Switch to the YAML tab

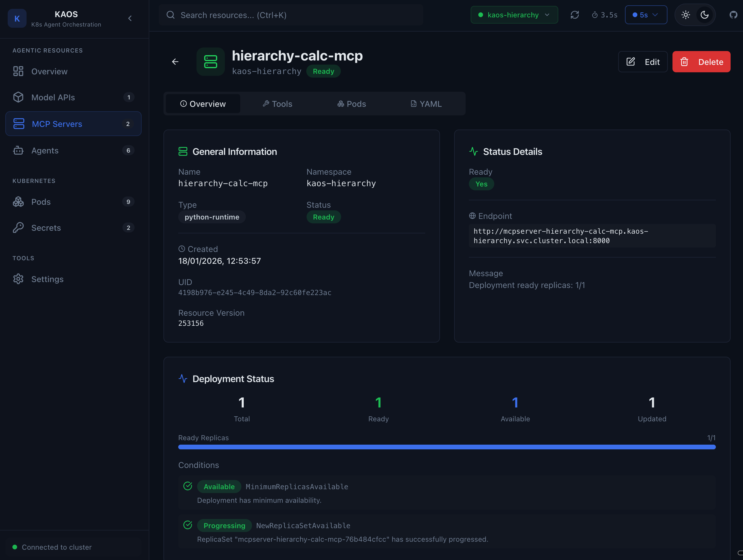click(425, 104)
